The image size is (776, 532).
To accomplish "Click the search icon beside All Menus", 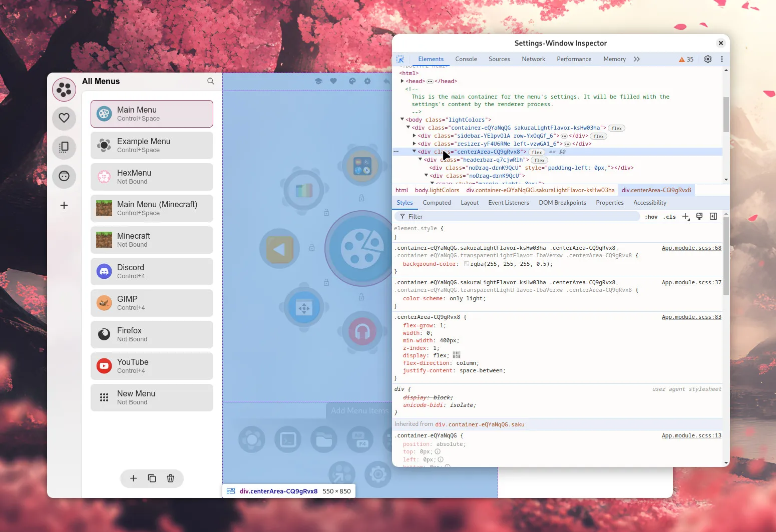I will click(x=211, y=81).
